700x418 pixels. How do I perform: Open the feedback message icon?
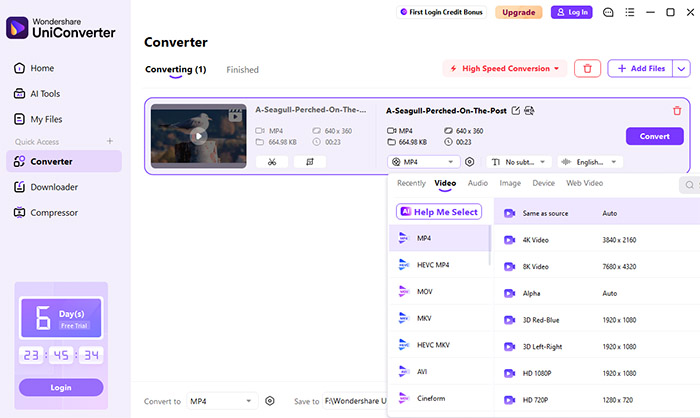coord(608,13)
